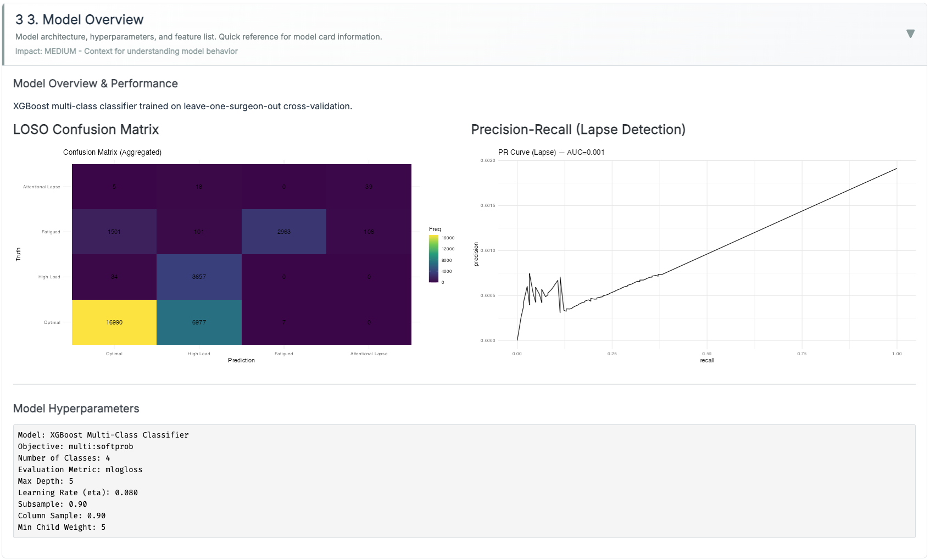
Task: Click the "Model Hyperparameters" heading
Action: coord(76,408)
